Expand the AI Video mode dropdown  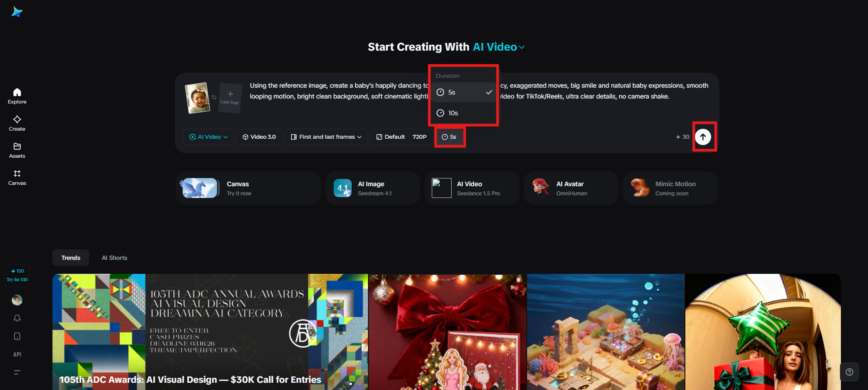(x=208, y=137)
